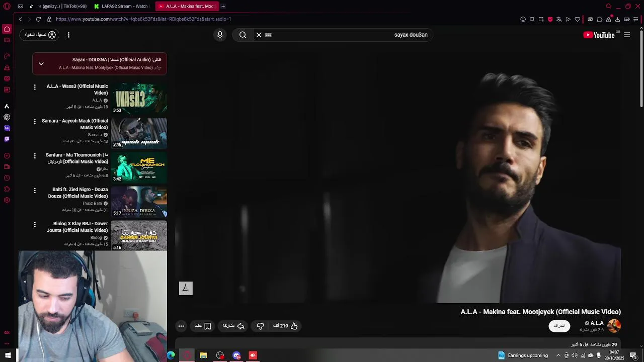Click the pinboard pin icon
Image resolution: width=644 pixels, height=362 pixels.
click(532, 19)
